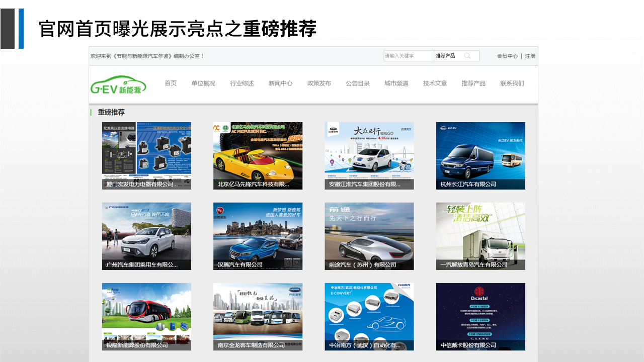Click the 注册 link
The height and width of the screenshot is (362, 644).
click(530, 56)
